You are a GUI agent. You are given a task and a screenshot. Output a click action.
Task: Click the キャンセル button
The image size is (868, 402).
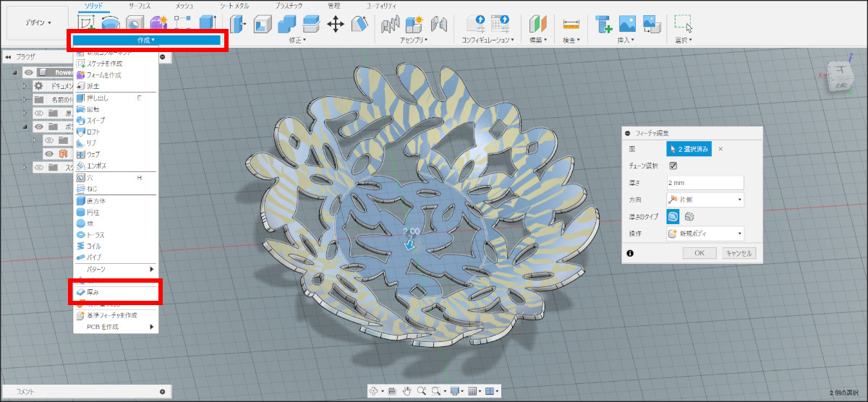[x=739, y=254]
